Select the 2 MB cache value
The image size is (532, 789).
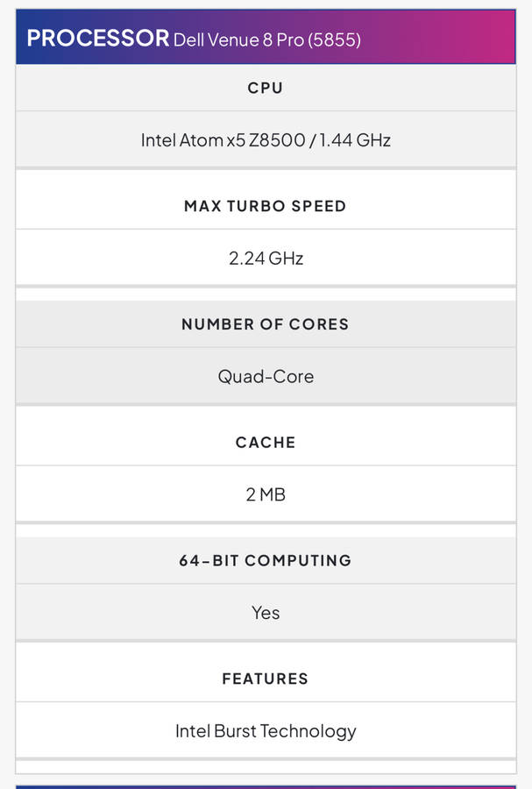pos(266,494)
